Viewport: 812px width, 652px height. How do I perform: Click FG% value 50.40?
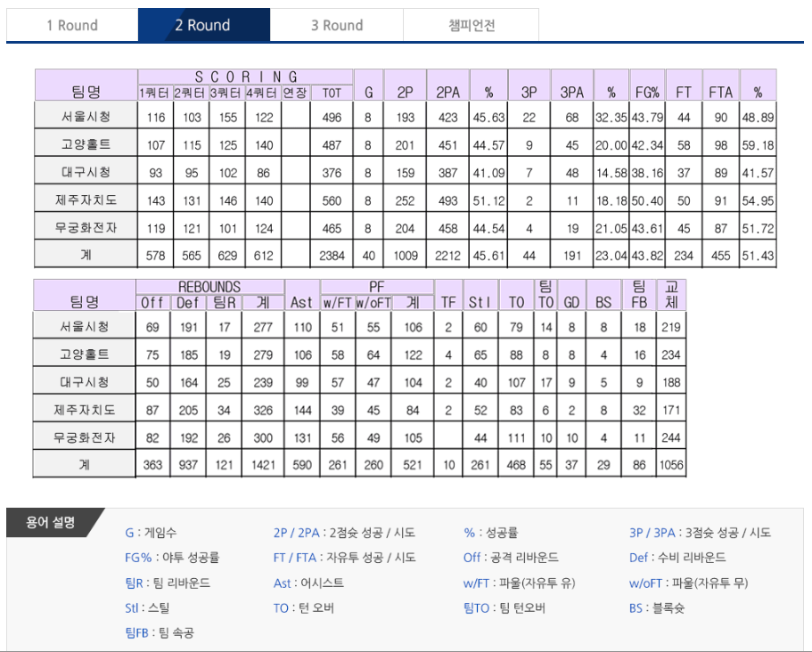(647, 200)
